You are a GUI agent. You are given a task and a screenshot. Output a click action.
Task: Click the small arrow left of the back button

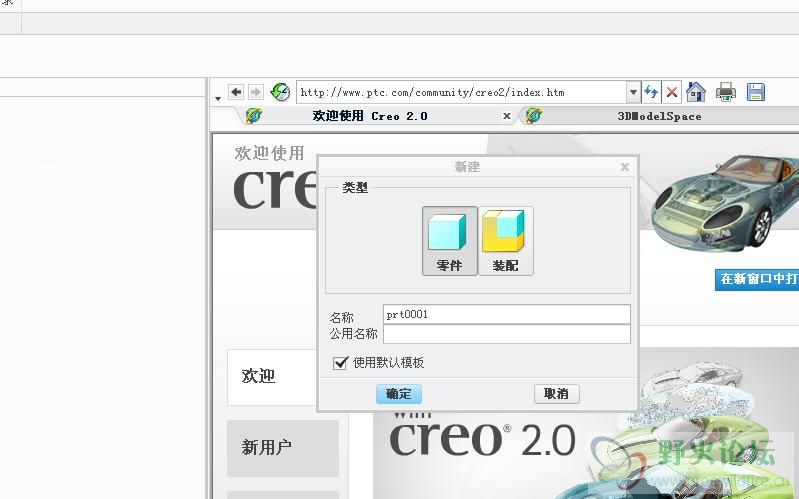pos(218,98)
